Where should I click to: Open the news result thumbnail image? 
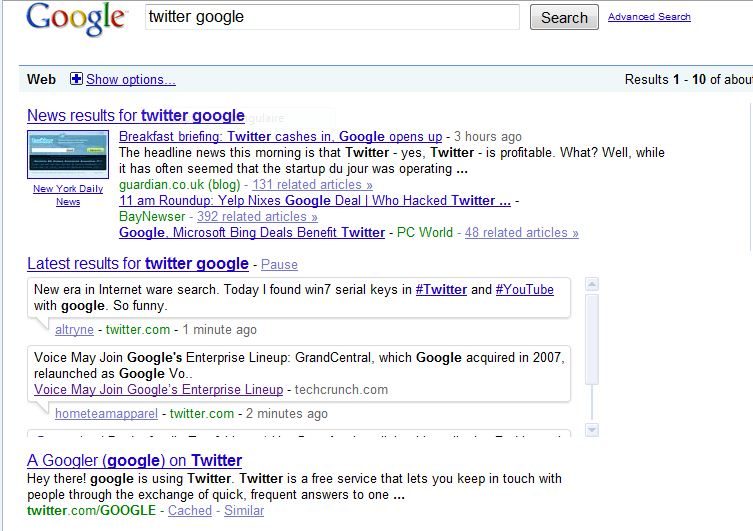(x=68, y=155)
